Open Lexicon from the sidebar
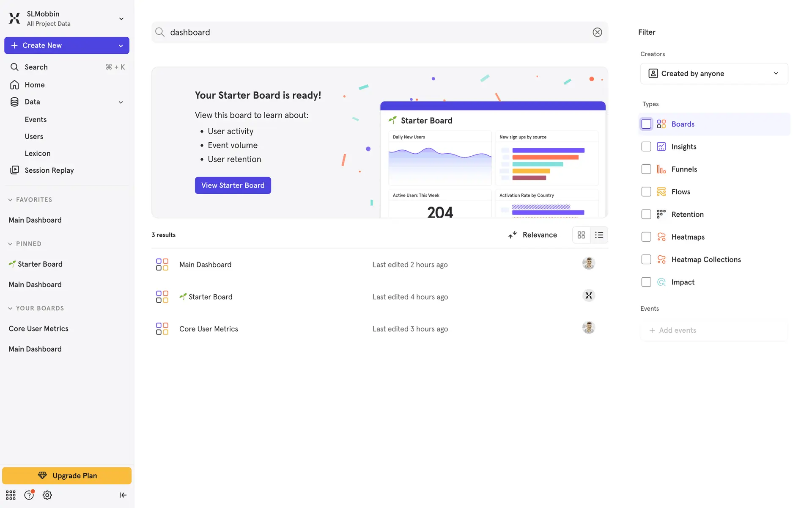Viewport: 812px width, 508px height. coord(37,153)
